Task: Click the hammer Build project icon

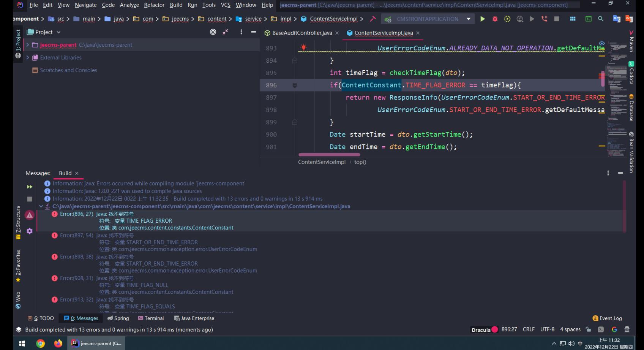Action: (373, 19)
